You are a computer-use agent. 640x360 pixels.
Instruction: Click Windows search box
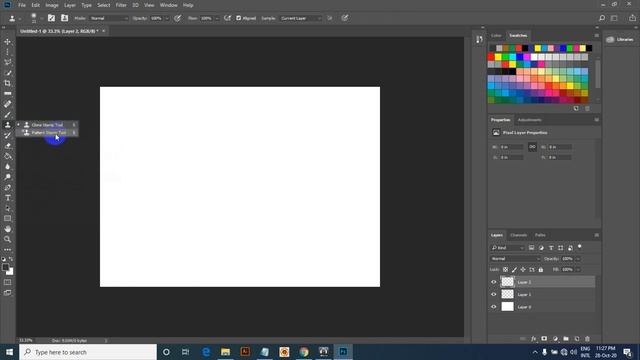[x=88, y=352]
